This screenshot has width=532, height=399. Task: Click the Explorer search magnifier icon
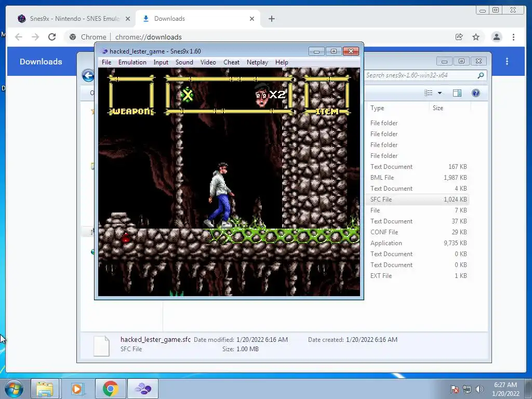[481, 75]
